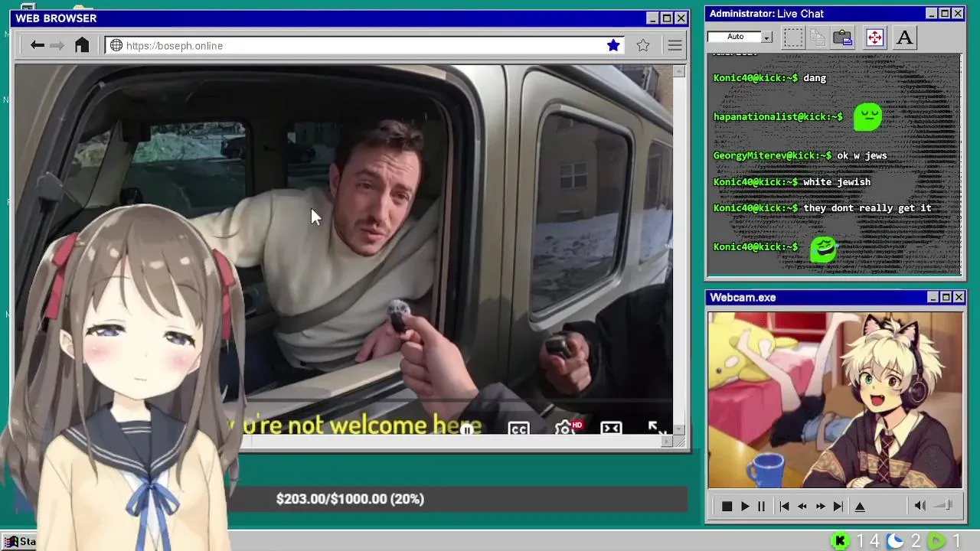Click the browser vertical scrollbar up arrow
Screen dimensions: 980x551
click(679, 71)
